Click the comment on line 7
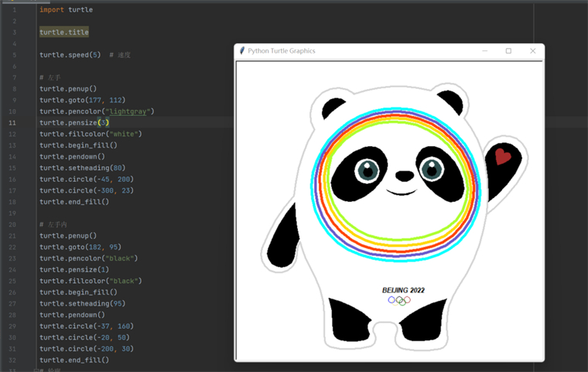 [50, 77]
